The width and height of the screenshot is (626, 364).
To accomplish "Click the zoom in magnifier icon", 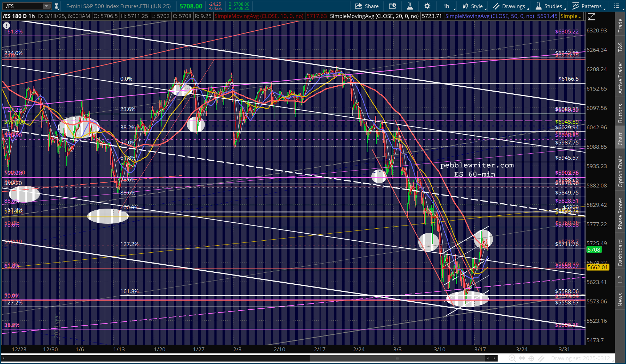I will [512, 358].
